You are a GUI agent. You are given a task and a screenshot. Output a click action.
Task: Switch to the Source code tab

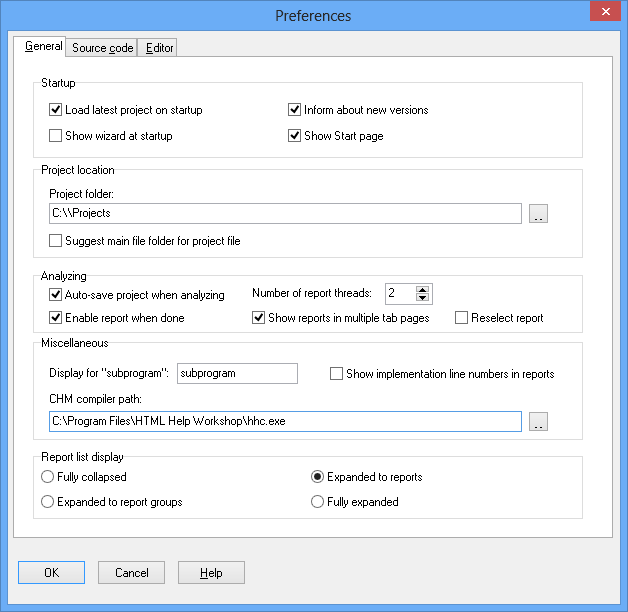(x=102, y=48)
